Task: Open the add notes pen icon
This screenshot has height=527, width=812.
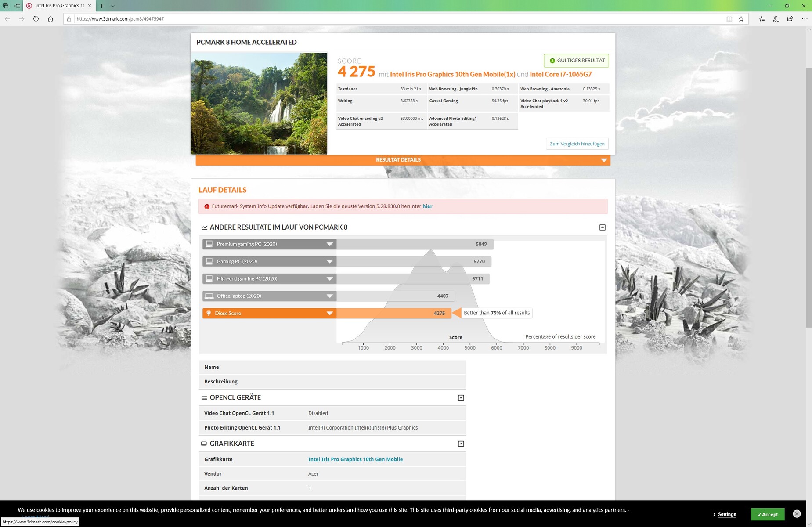Action: [776, 19]
